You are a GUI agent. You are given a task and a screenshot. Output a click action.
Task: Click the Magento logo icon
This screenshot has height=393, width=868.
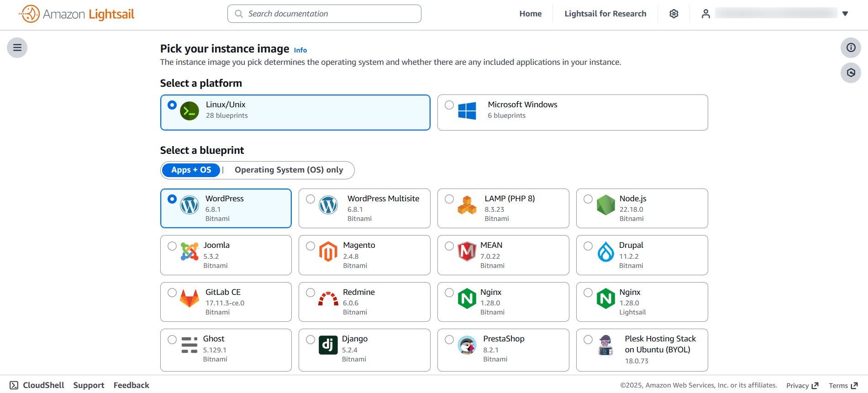point(328,252)
